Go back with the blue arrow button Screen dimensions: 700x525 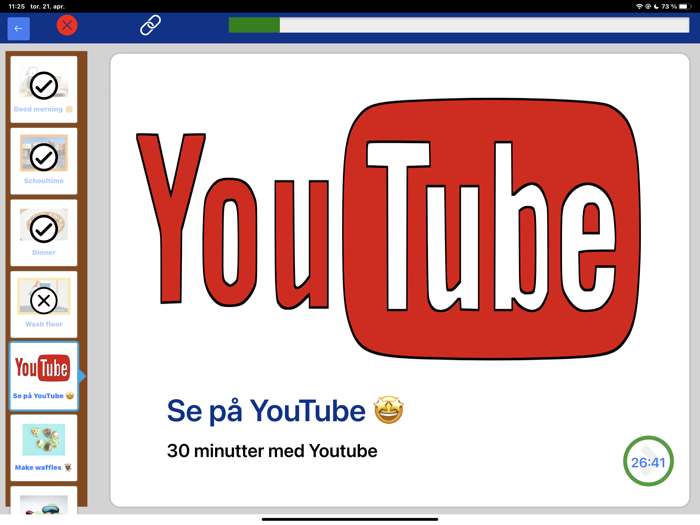pos(18,29)
